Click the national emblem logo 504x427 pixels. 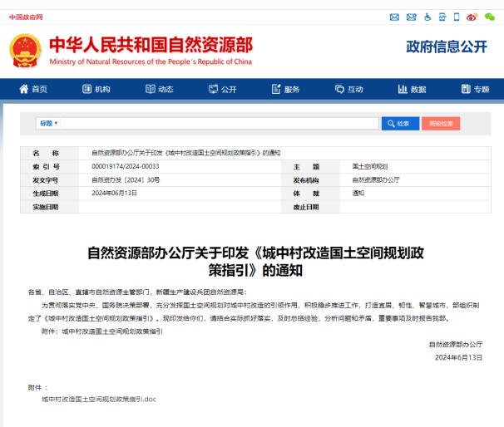pyautogui.click(x=25, y=51)
